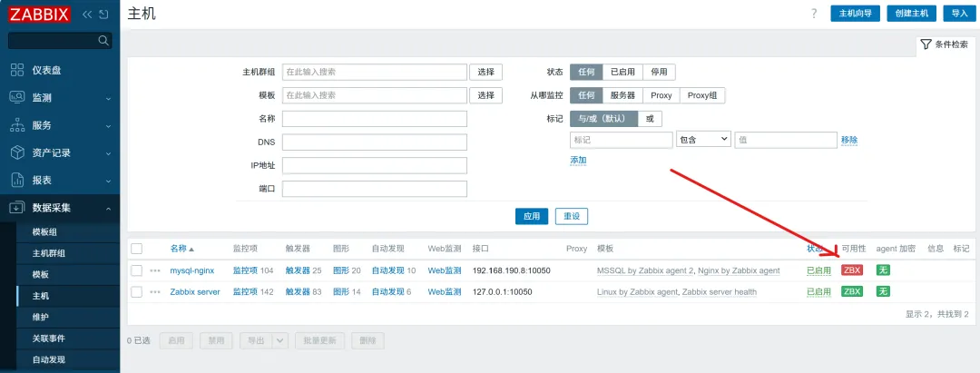Click the 重设 filter button
The width and height of the screenshot is (980, 373).
point(572,216)
